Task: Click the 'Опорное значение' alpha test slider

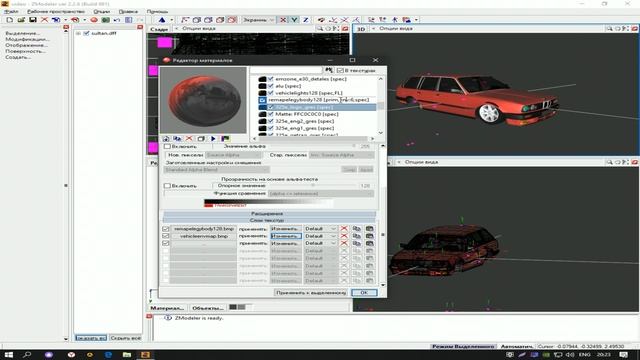Action: tap(313, 186)
